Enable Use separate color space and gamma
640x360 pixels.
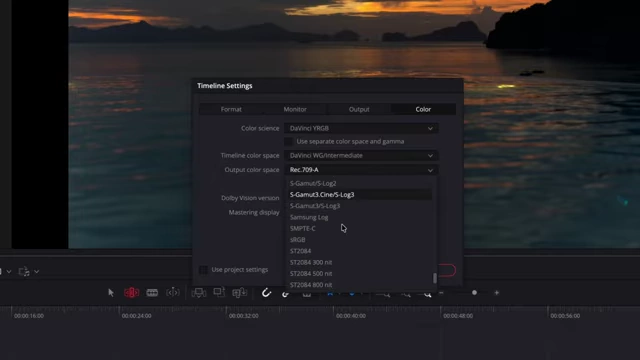(289, 142)
